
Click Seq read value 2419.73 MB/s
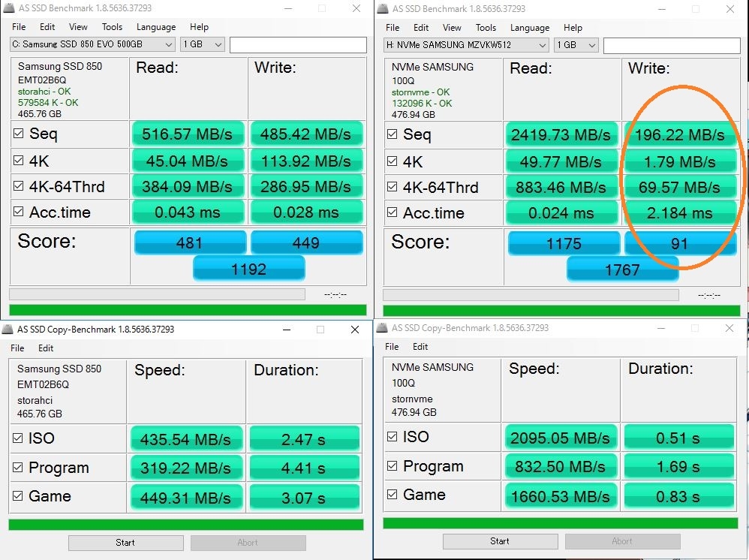click(561, 134)
